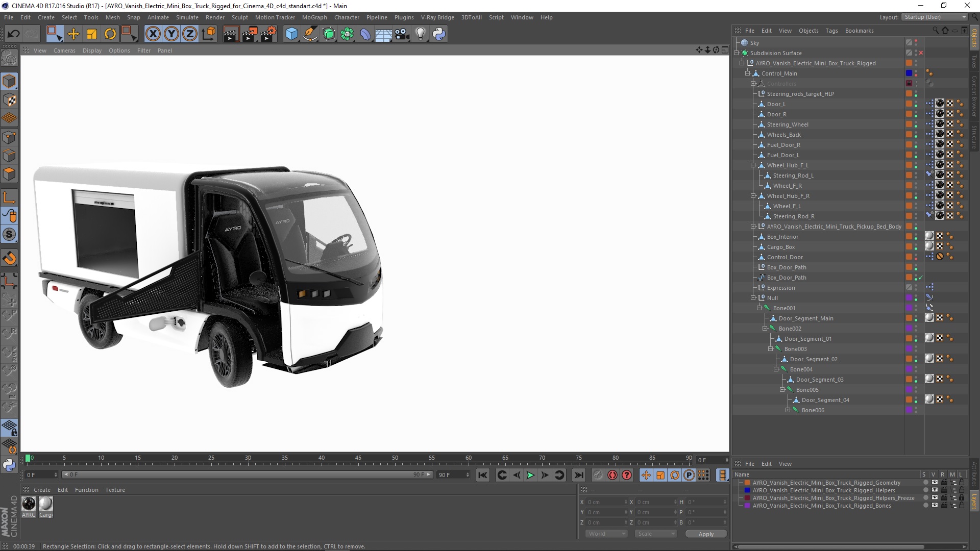Screen dimensions: 980x551
Task: Collapse the Wheel_Hub_F_R node
Action: [x=753, y=196]
